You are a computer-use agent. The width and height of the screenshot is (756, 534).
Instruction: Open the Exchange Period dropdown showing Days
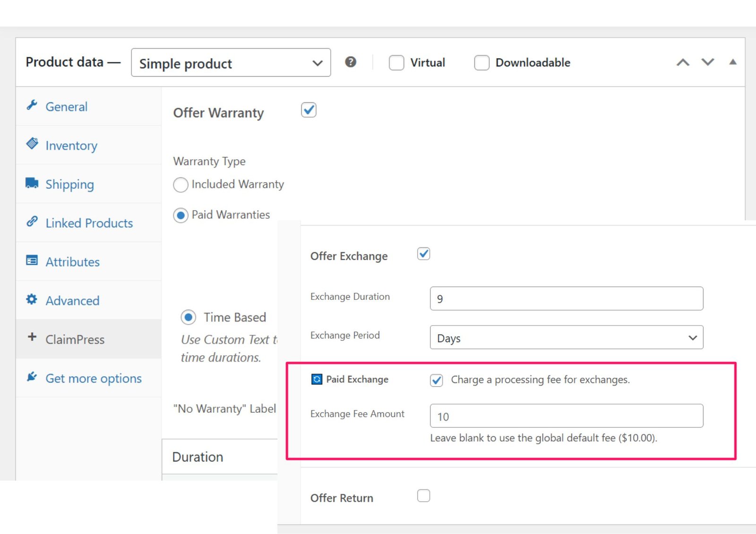(x=566, y=338)
